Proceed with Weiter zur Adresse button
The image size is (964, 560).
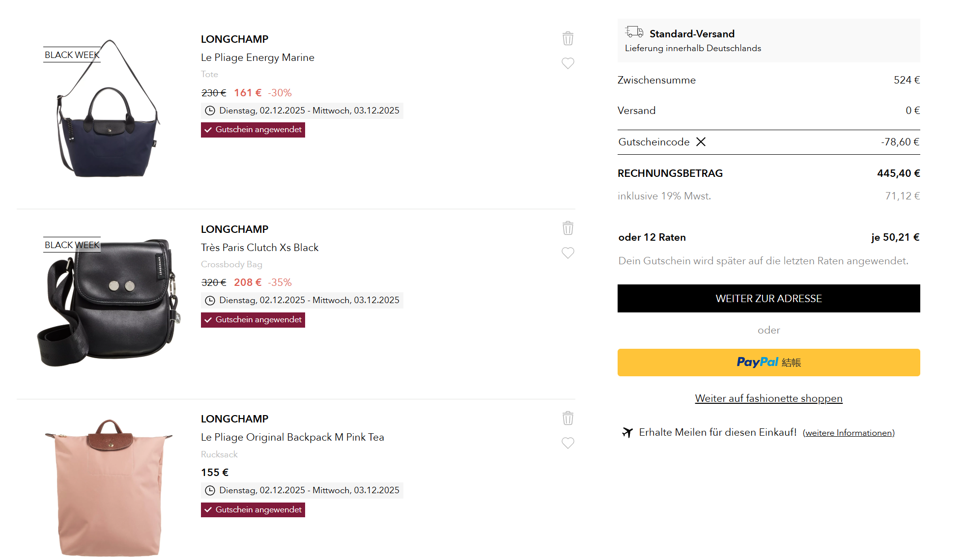[x=768, y=299]
